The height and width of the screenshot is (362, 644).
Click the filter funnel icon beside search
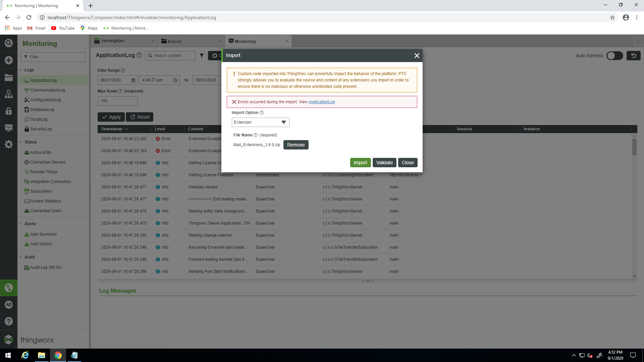[x=202, y=56]
